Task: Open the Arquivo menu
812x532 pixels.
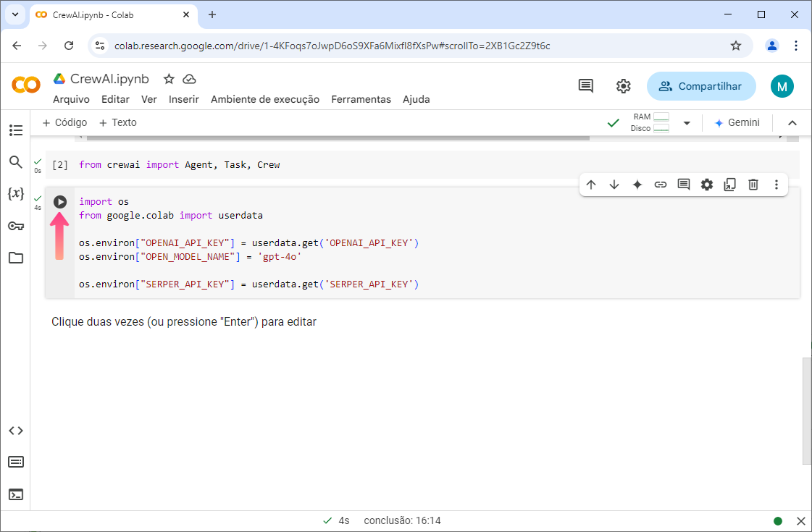Action: pos(72,99)
